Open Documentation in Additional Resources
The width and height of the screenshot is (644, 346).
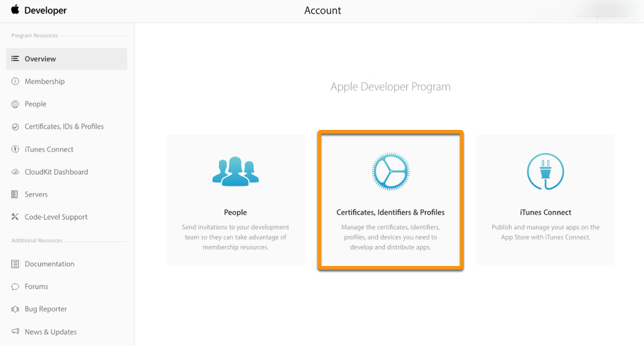(49, 264)
